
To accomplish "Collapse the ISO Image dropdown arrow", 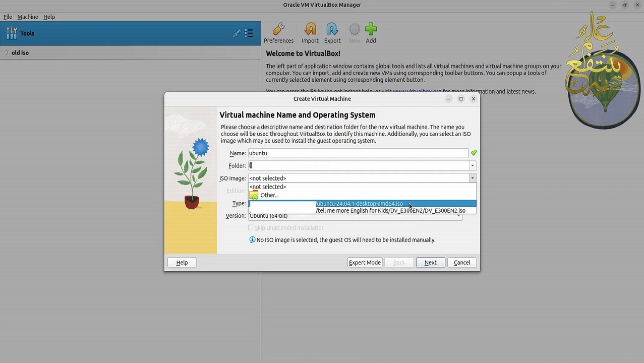I will tap(472, 178).
